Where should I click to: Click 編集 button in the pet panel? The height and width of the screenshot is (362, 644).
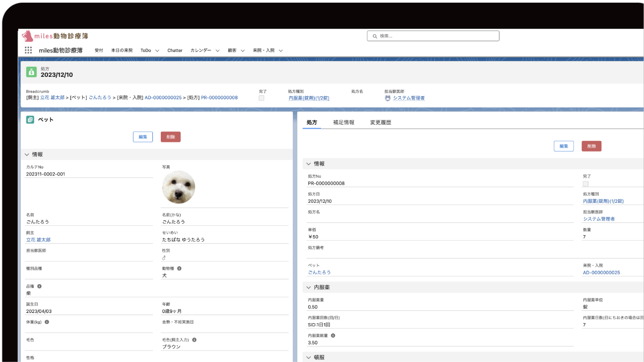[x=143, y=137]
